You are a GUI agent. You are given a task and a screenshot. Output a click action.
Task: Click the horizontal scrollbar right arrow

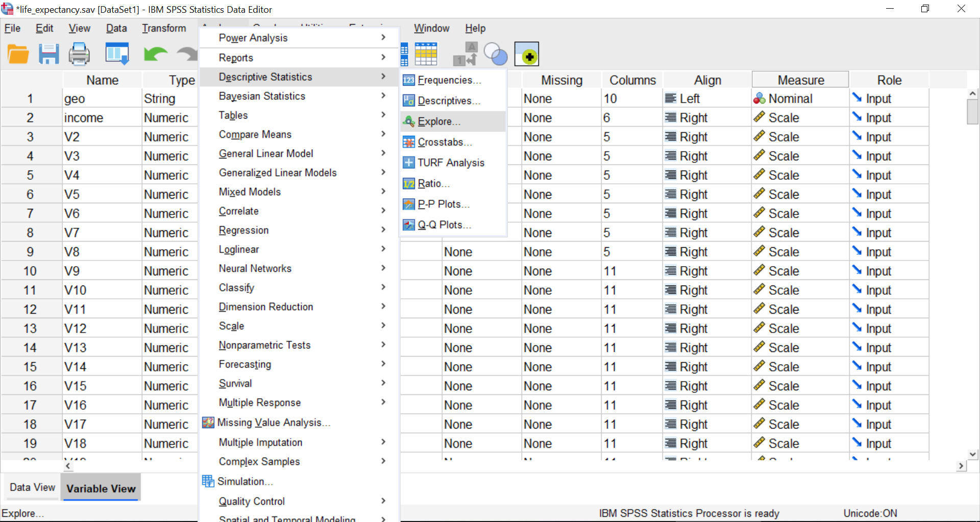962,466
